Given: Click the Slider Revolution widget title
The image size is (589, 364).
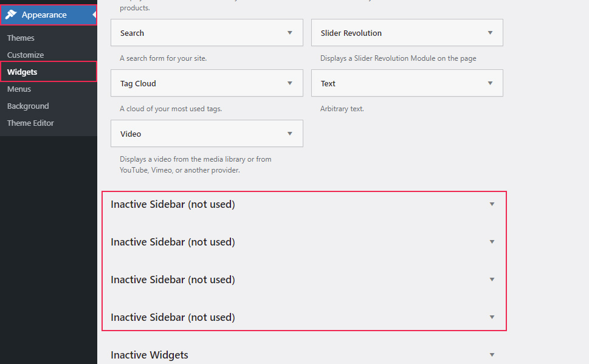Looking at the screenshot, I should point(351,33).
